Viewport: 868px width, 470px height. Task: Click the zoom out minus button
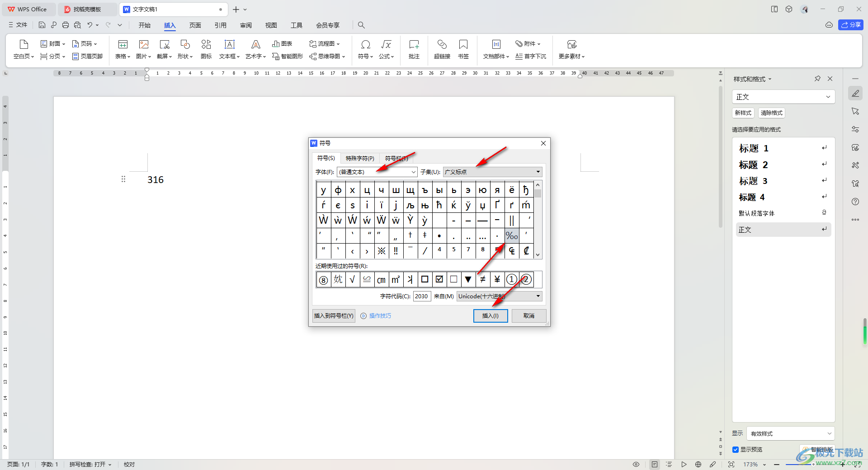pyautogui.click(x=777, y=464)
